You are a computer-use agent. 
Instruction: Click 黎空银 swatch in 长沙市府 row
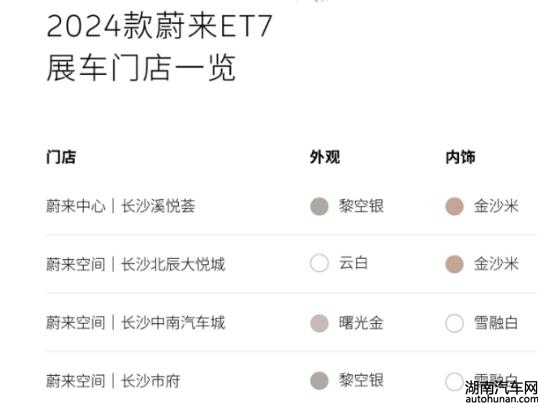(x=319, y=381)
